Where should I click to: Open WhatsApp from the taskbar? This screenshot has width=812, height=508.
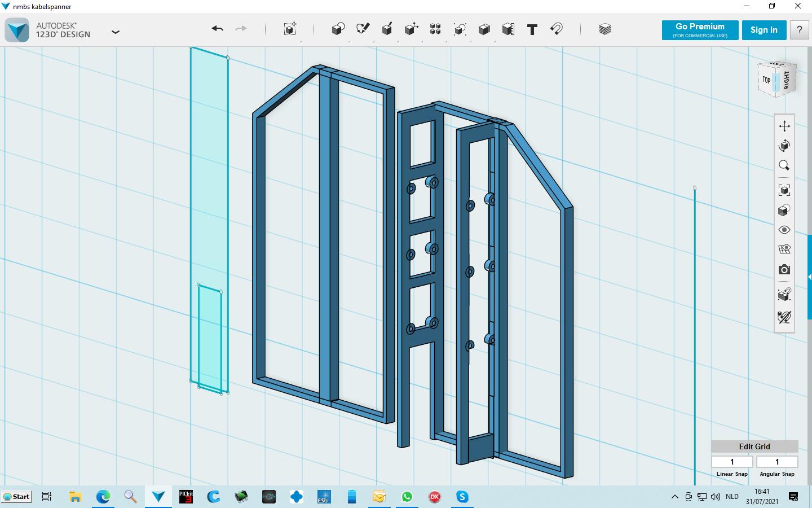tap(407, 497)
